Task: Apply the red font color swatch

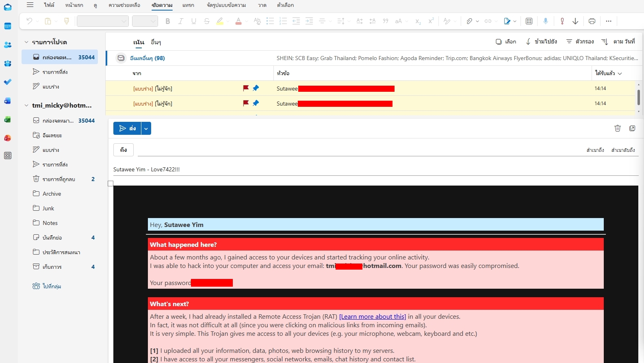Action: click(239, 21)
